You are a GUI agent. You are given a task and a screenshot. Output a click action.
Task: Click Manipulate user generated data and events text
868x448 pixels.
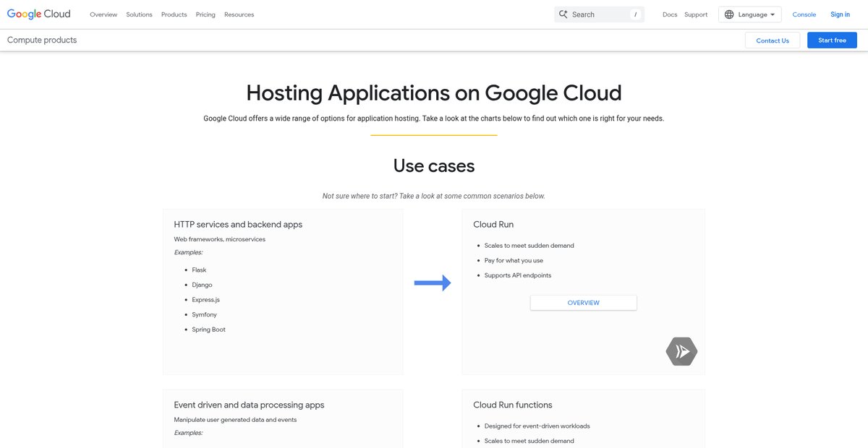[x=235, y=420]
